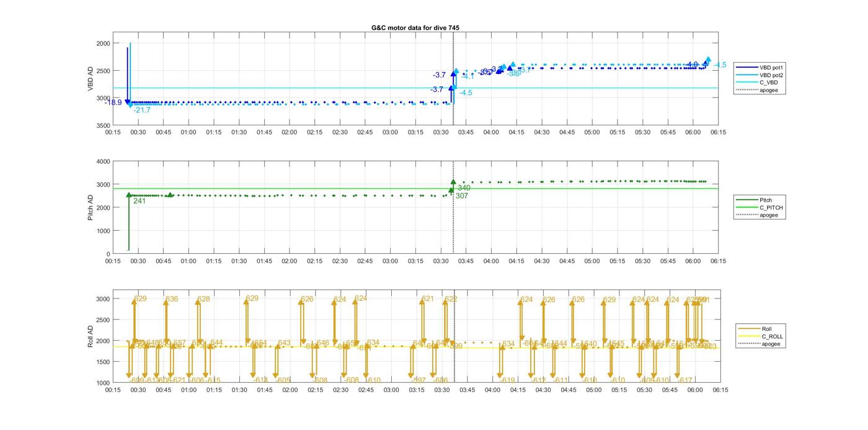Click the '-605' label in Roll plot
The height and width of the screenshot is (430, 868).
point(283,380)
